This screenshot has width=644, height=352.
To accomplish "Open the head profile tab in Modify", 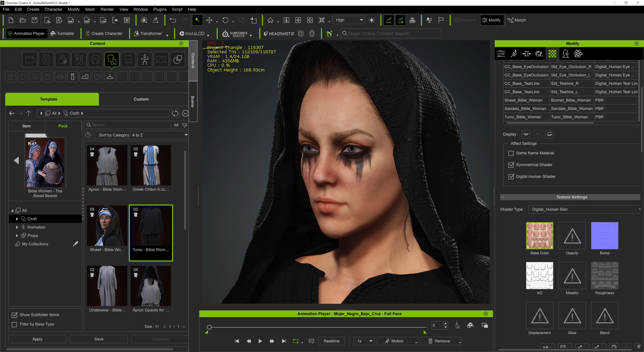I will click(x=566, y=54).
